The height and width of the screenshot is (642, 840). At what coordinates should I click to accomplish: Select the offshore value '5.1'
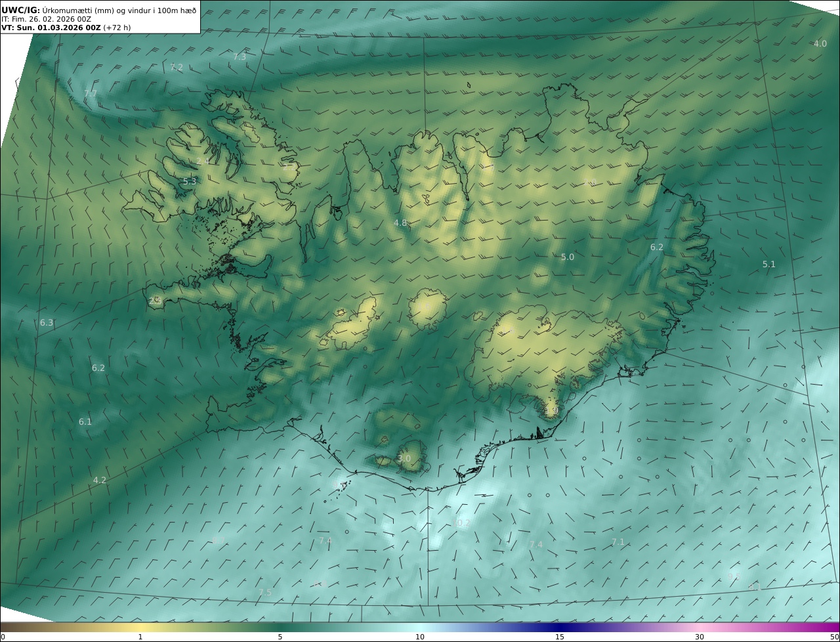tap(769, 265)
